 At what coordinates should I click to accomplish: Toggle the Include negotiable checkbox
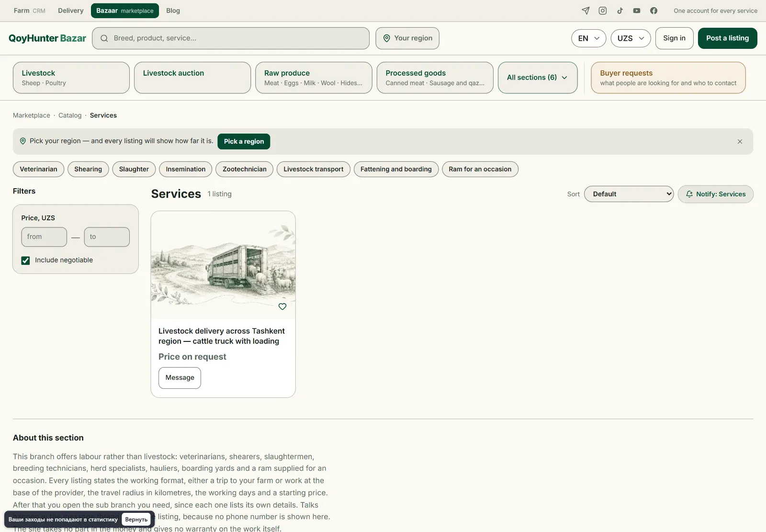tap(25, 260)
